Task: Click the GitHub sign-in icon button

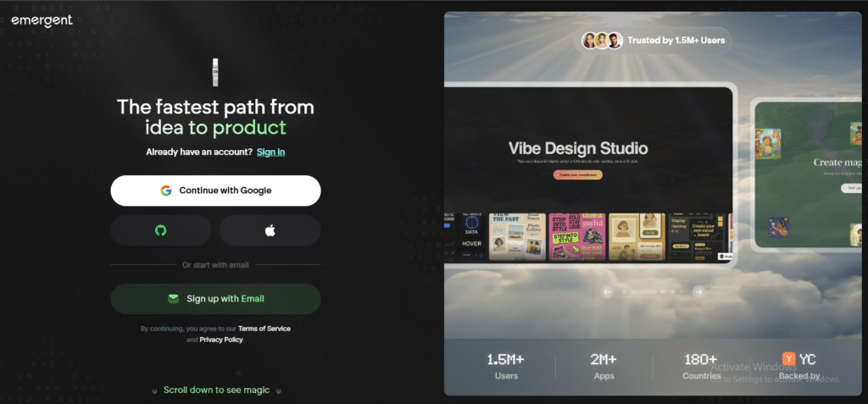Action: [x=161, y=230]
